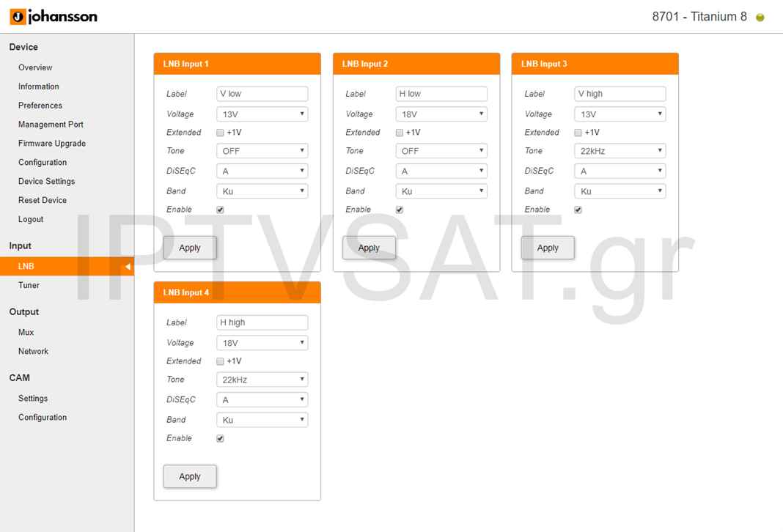
Task: Uncheck Enable on LNB Input 4
Action: [x=220, y=438]
